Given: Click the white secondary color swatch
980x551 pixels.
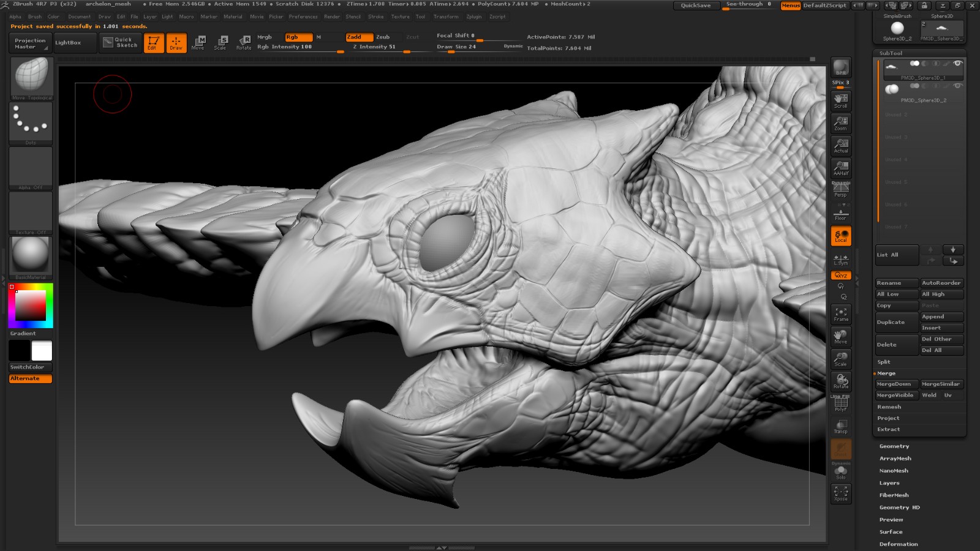Looking at the screenshot, I should [x=42, y=351].
